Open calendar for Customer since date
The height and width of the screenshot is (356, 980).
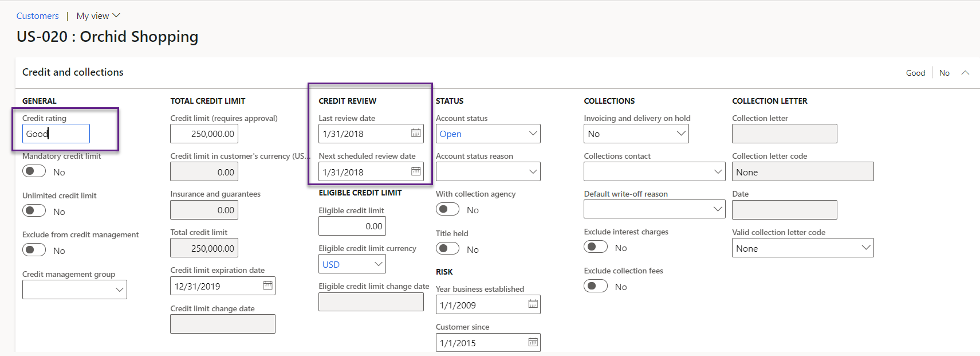[533, 342]
